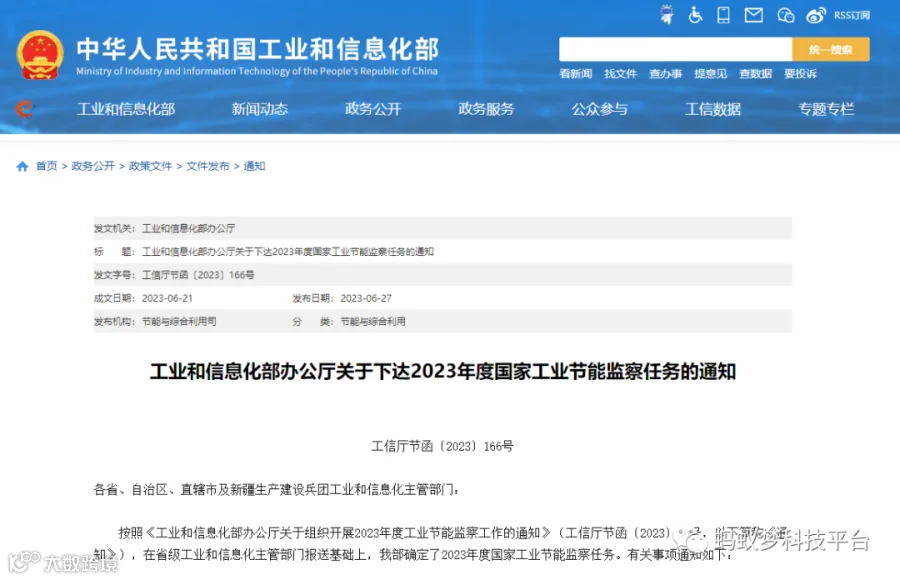Click 工信厅节函〔2023〕166号 in metadata table
Image resolution: width=900 pixels, height=580 pixels.
pos(198,275)
